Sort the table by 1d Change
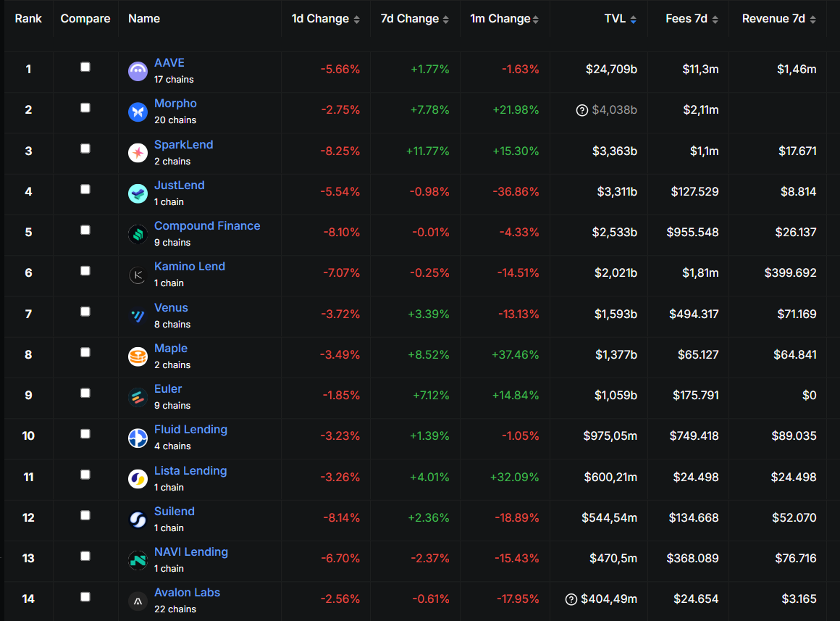Image resolution: width=840 pixels, height=621 pixels. (326, 19)
